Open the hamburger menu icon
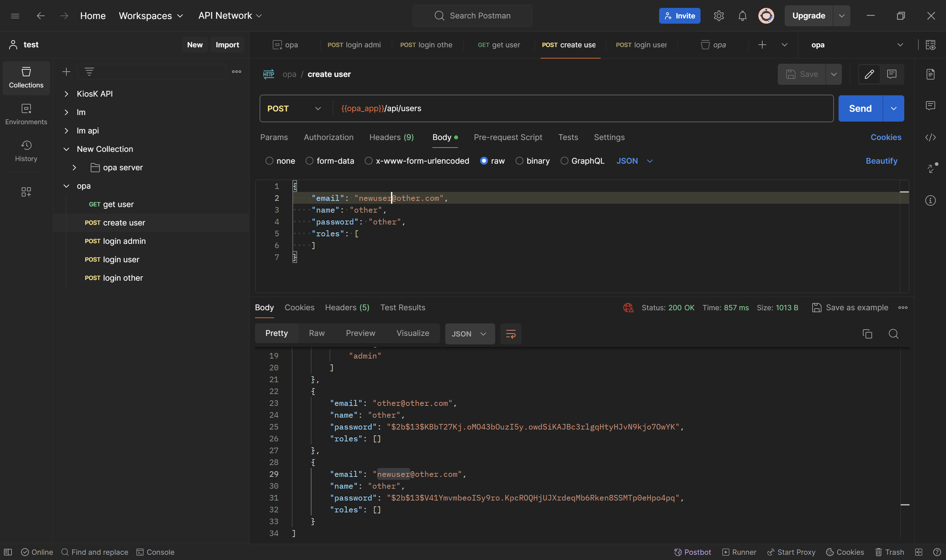 pos(15,16)
